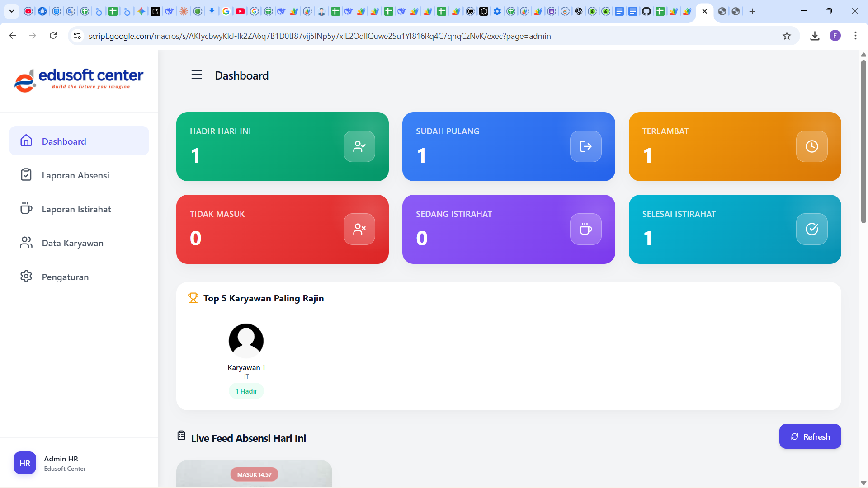Refresh the live feed absensi

(810, 436)
